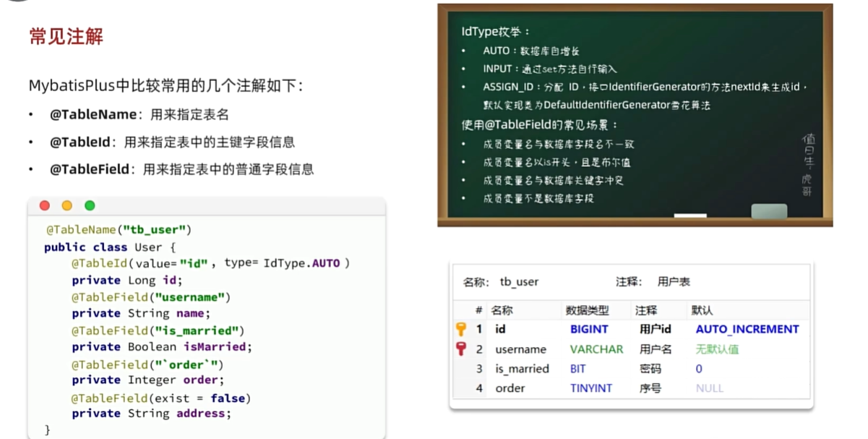Click blackboard line starting with ASSIGN_ID
The height and width of the screenshot is (439, 868).
pyautogui.click(x=645, y=87)
